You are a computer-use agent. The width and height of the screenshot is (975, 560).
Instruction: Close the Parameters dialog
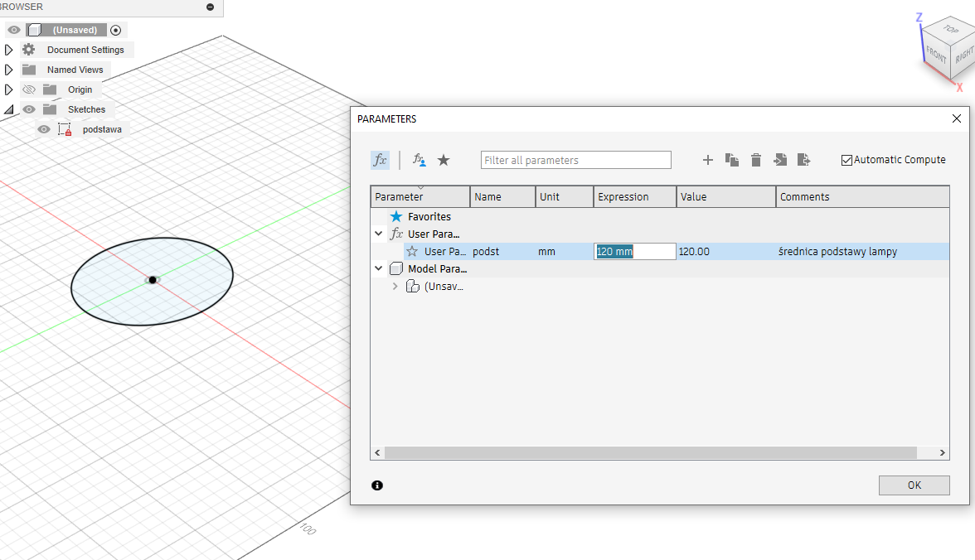957,118
